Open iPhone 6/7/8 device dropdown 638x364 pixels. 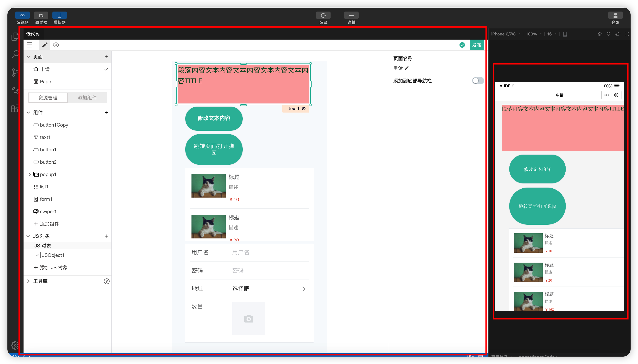(x=506, y=34)
